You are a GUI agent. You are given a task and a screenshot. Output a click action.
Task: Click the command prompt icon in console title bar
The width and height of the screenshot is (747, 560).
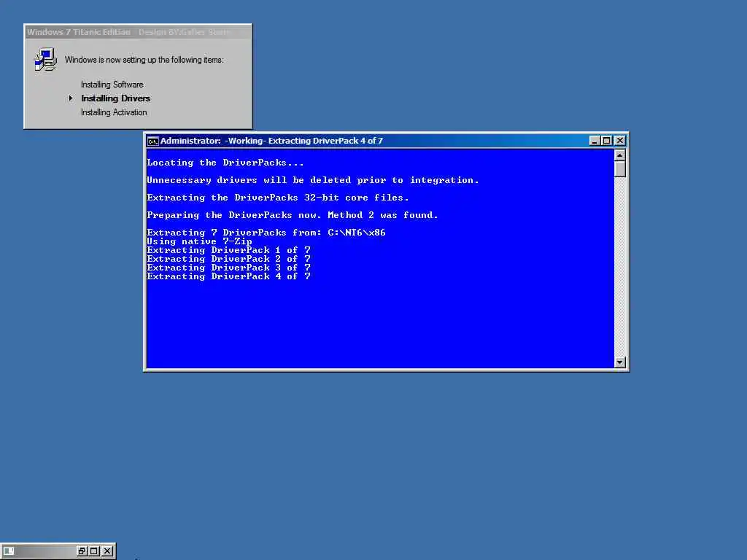(152, 141)
